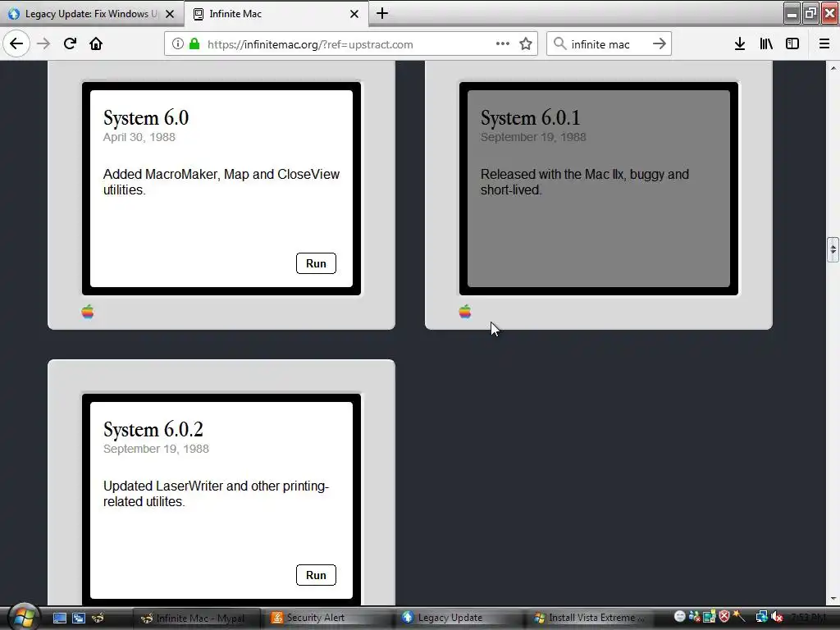Click the System 6.0.1 greyed screen card
840x630 pixels.
pos(598,189)
